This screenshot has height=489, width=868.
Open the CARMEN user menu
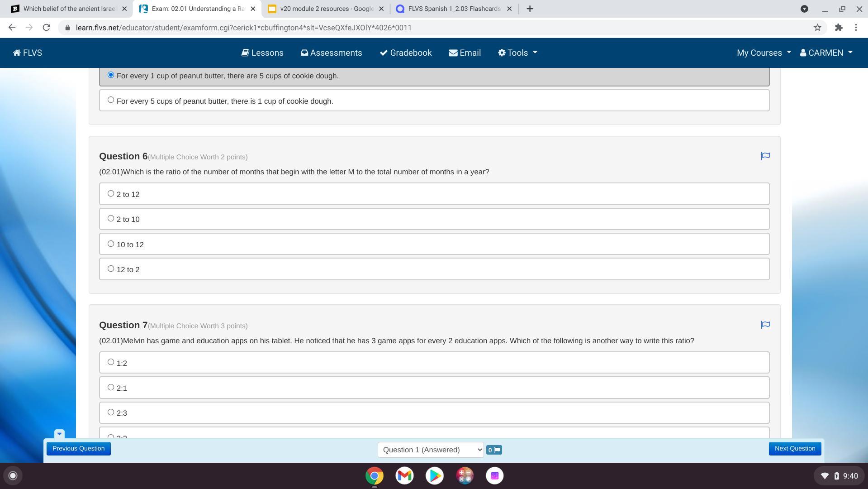pyautogui.click(x=826, y=53)
